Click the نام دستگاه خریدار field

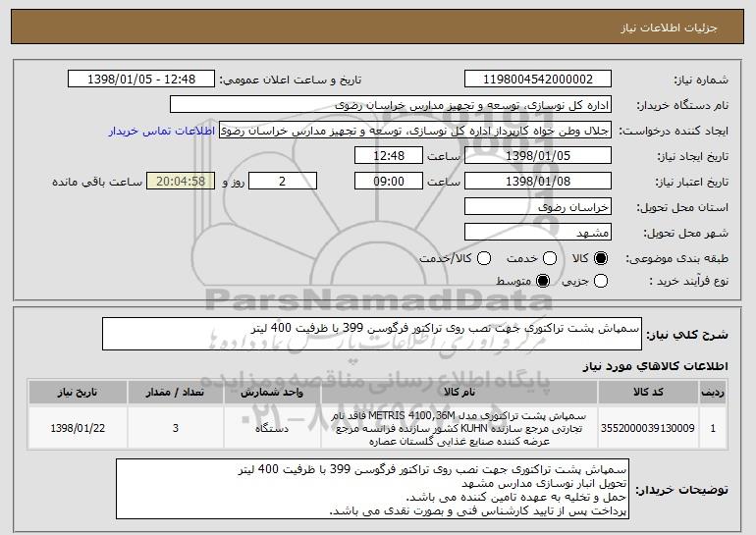click(x=391, y=105)
